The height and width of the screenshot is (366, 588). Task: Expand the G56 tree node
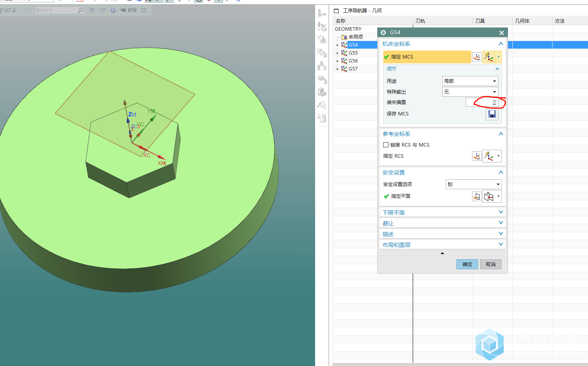pos(337,61)
